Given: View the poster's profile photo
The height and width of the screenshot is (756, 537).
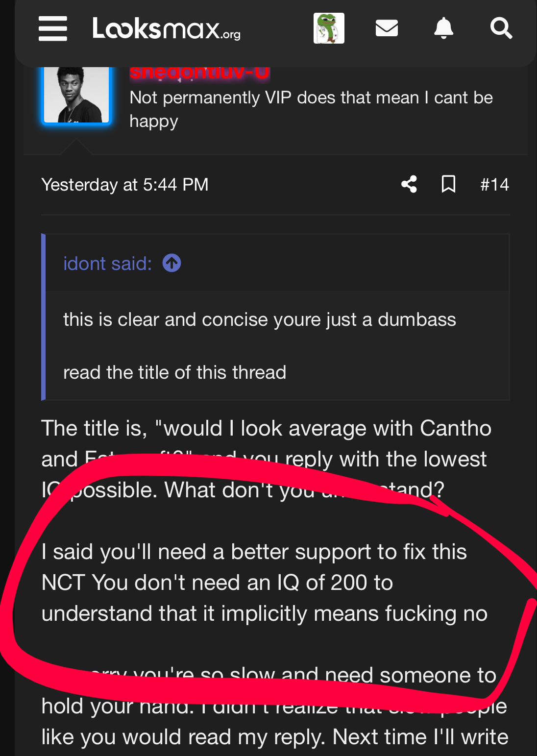Looking at the screenshot, I should 76,95.
